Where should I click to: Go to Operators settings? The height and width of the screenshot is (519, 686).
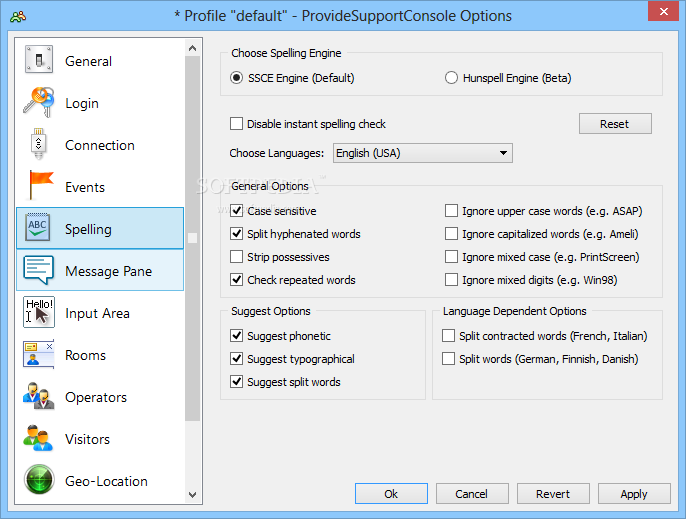pyautogui.click(x=100, y=397)
